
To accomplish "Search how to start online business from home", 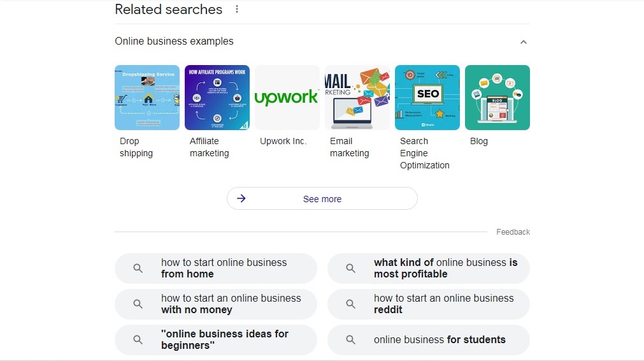I will click(216, 268).
